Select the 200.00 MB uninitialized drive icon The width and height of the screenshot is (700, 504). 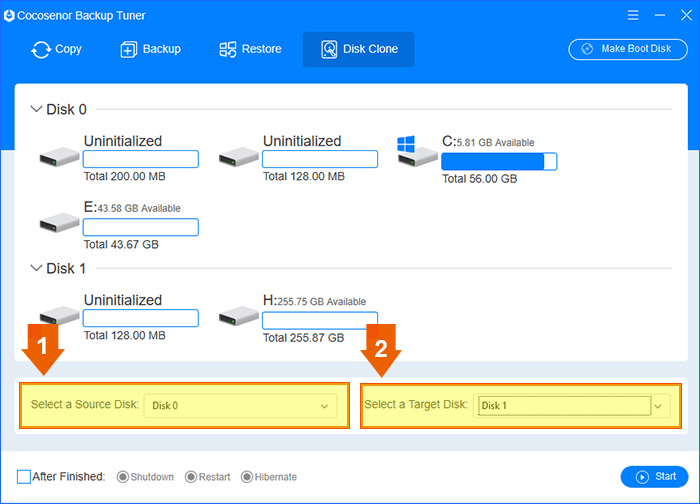59,157
